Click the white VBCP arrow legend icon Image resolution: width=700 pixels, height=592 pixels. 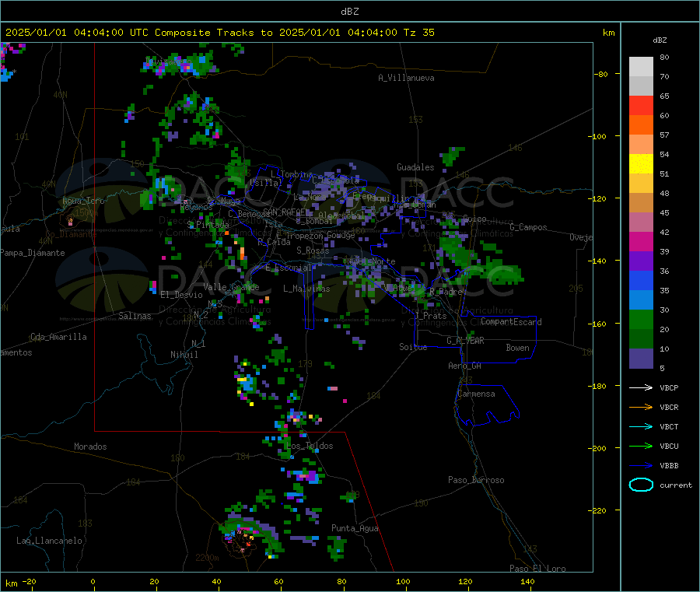tap(641, 387)
